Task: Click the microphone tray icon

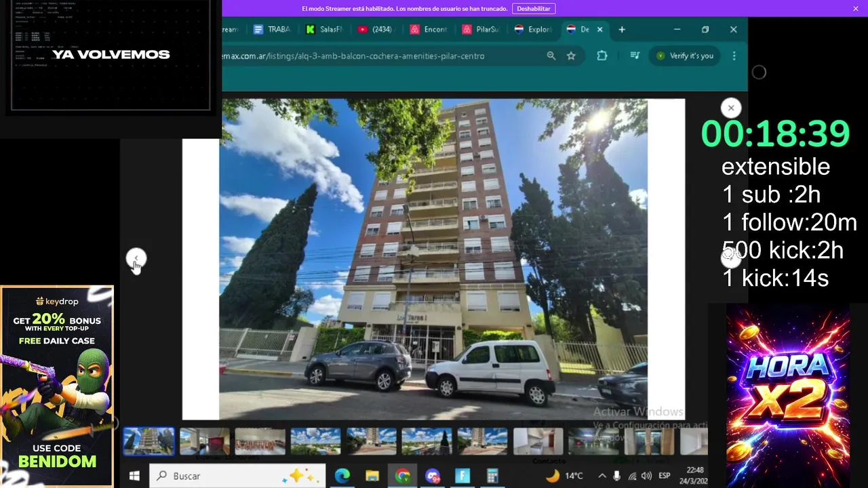Action: pyautogui.click(x=618, y=476)
